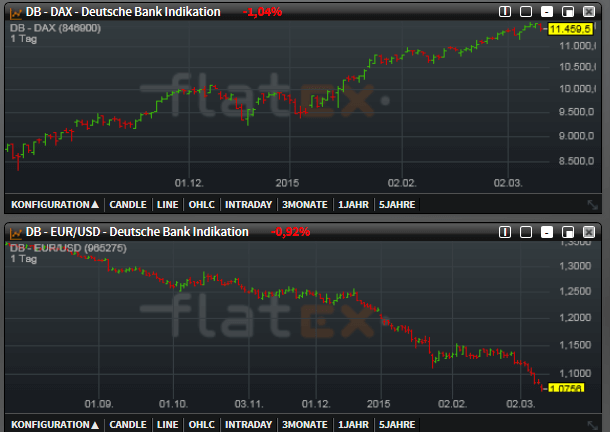Select 3MONATE range for the DAX chart

click(305, 204)
